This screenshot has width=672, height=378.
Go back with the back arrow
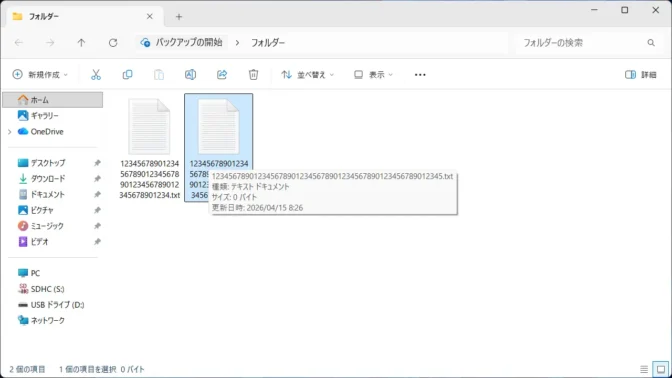pos(19,42)
